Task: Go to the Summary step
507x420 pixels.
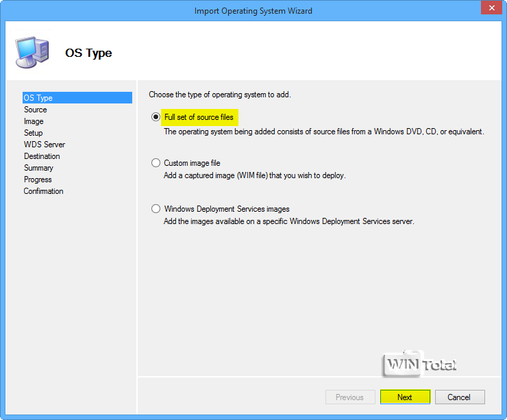Action: click(x=38, y=168)
